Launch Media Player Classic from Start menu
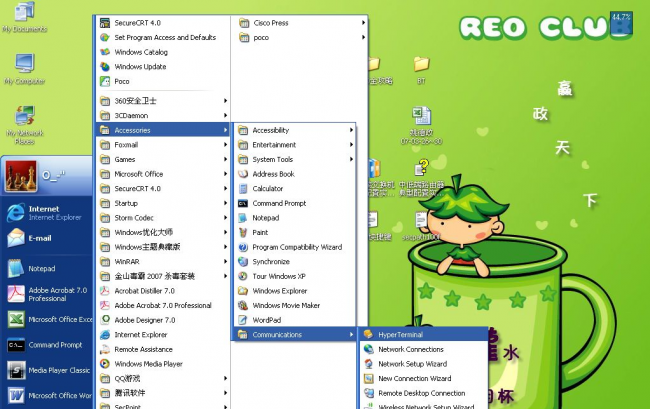This screenshot has height=409, width=650. click(x=47, y=370)
